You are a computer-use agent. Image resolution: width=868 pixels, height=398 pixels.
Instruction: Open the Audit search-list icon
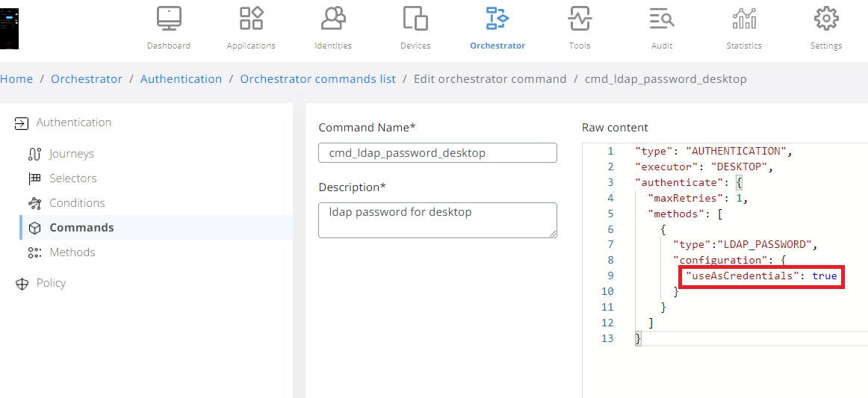point(662,19)
